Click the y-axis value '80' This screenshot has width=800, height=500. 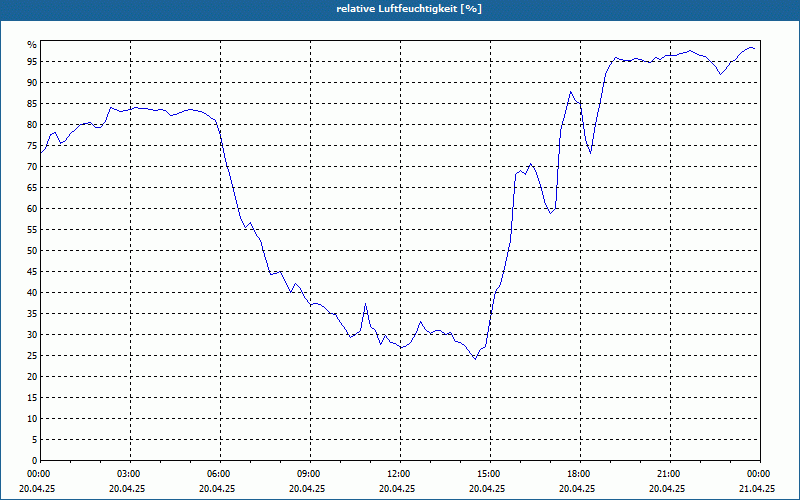tap(32, 124)
